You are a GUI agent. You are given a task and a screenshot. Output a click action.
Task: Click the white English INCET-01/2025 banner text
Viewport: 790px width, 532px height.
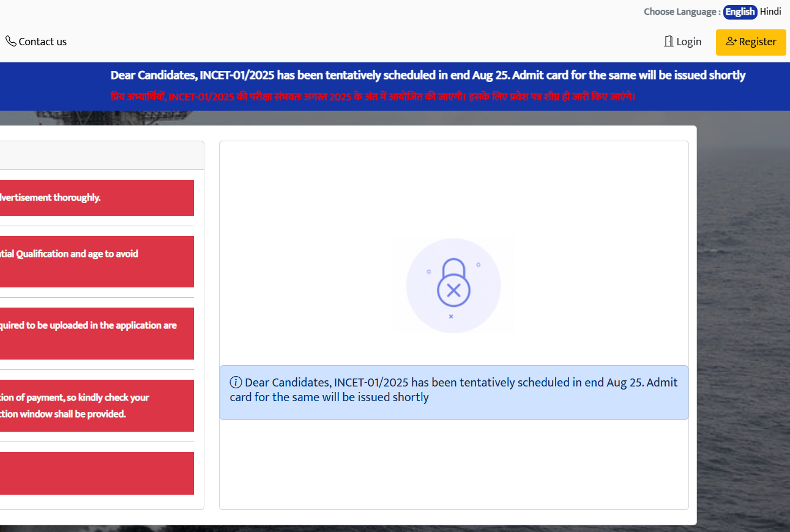click(x=428, y=75)
